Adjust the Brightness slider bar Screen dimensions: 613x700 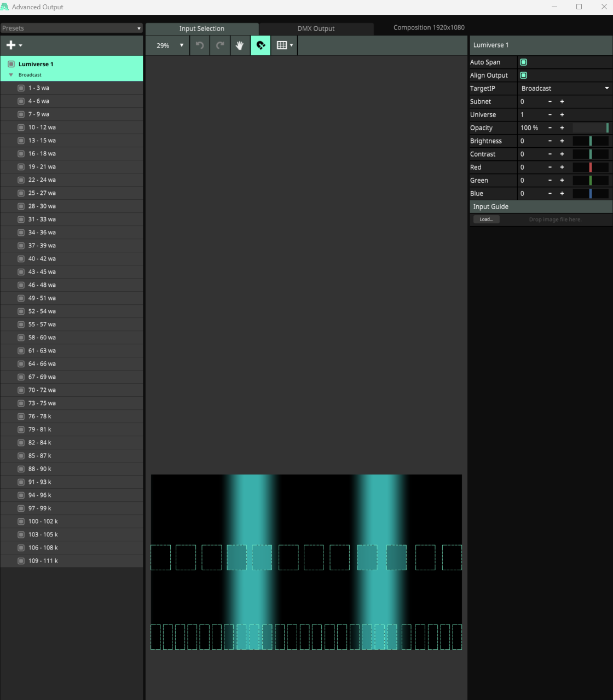[591, 141]
